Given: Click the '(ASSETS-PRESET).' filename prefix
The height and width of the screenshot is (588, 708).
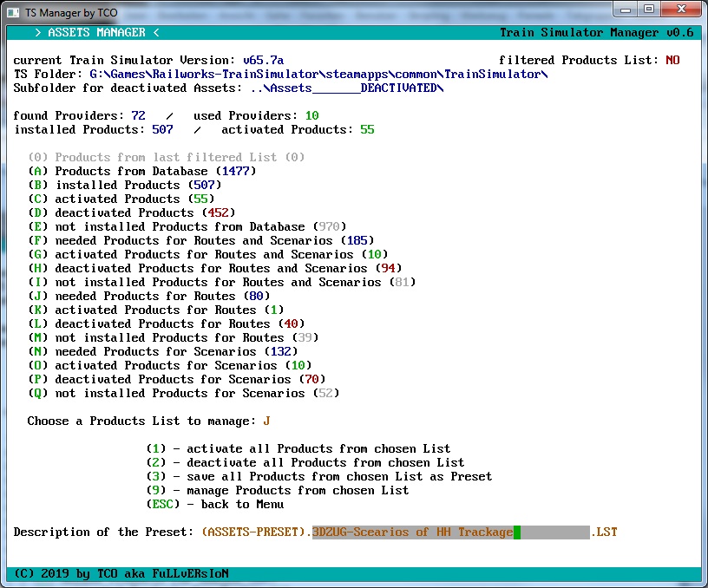Looking at the screenshot, I should pyautogui.click(x=257, y=532).
